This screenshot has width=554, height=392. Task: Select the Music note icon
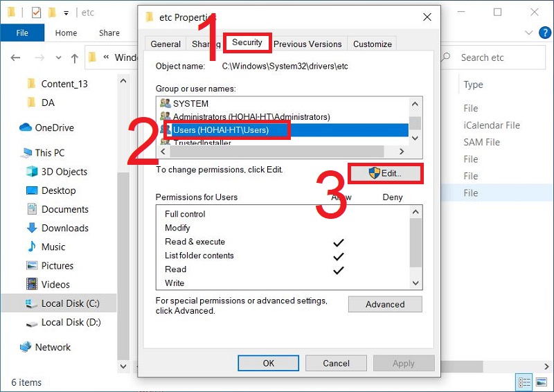[x=31, y=247]
